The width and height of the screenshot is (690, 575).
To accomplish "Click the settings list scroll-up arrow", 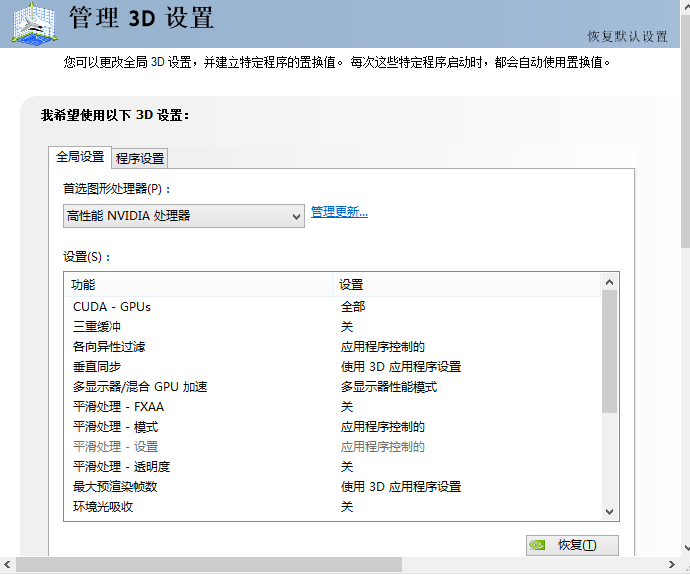I will 609,282.
